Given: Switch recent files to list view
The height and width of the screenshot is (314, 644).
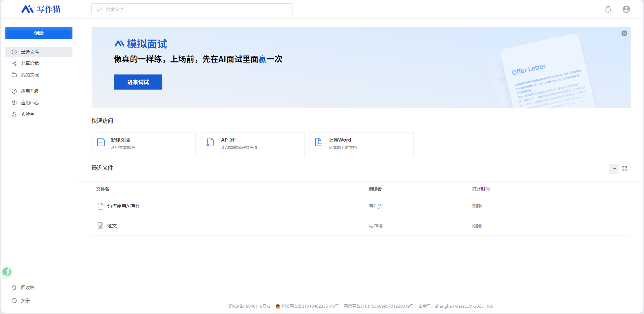Looking at the screenshot, I should [613, 168].
